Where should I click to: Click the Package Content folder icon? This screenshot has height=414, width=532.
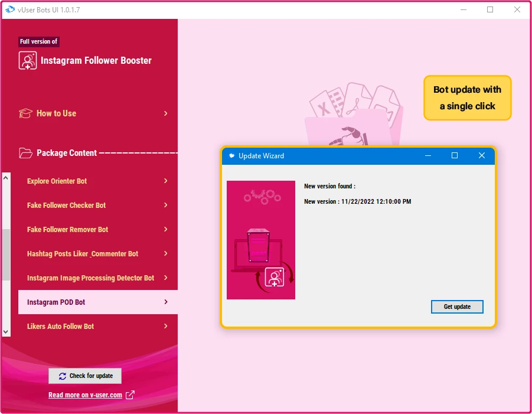coord(26,153)
